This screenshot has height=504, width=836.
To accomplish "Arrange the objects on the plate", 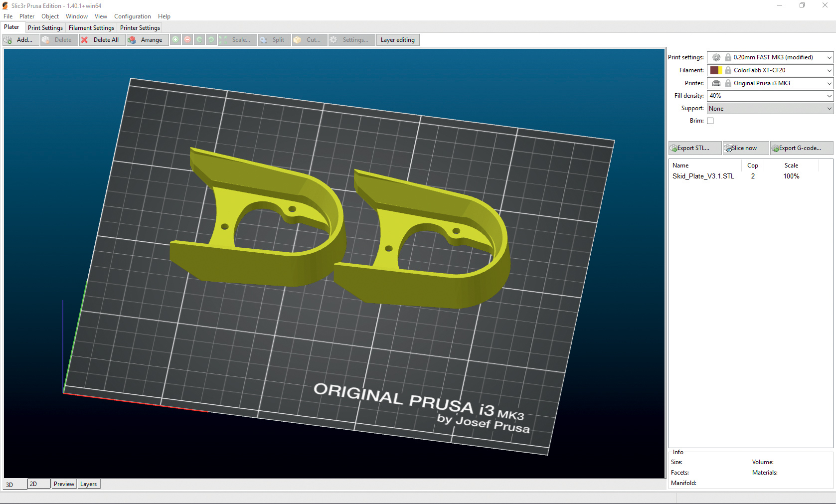I will coord(148,40).
